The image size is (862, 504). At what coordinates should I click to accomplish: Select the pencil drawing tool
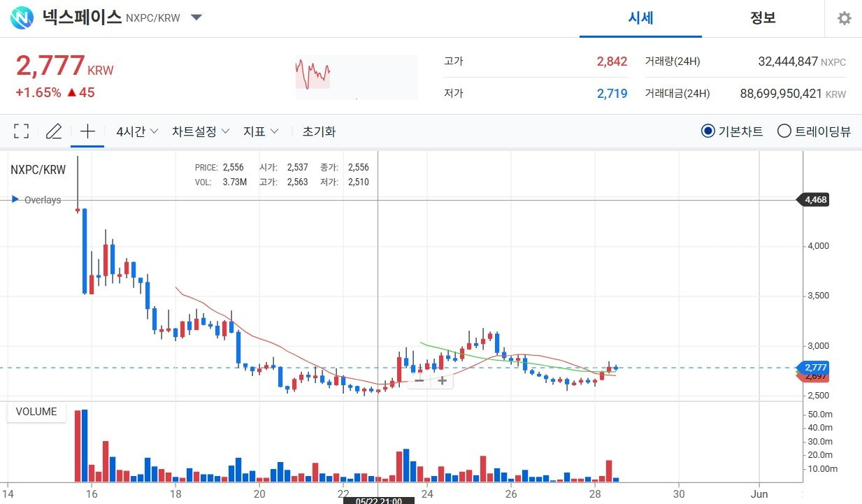[54, 131]
